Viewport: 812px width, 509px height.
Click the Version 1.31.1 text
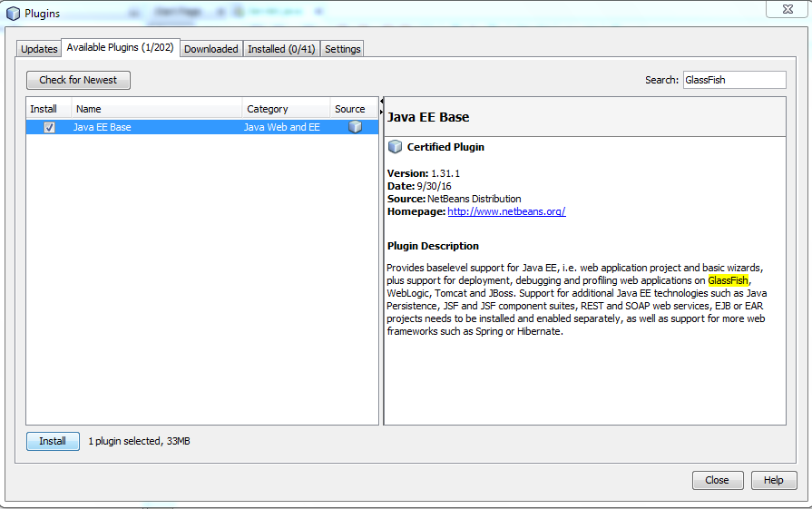pyautogui.click(x=424, y=173)
